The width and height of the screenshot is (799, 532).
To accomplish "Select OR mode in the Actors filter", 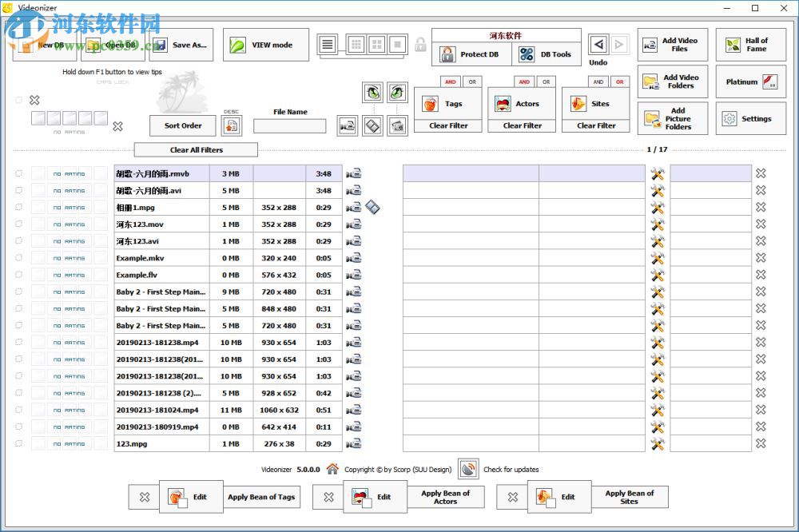I will 546,81.
